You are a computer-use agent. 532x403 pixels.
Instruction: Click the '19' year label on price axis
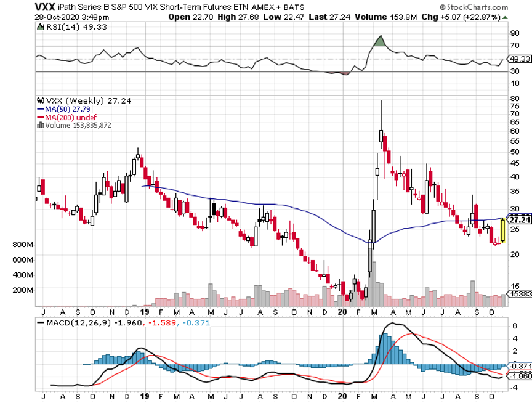143,295
